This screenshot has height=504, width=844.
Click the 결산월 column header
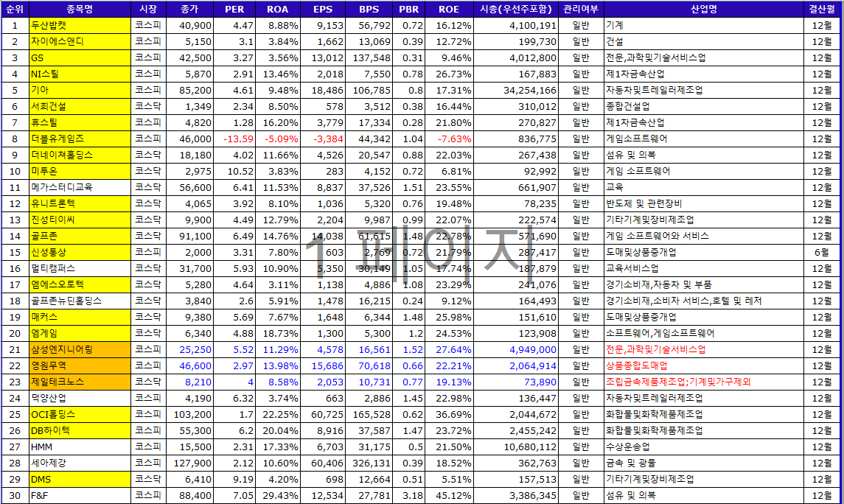coord(821,9)
